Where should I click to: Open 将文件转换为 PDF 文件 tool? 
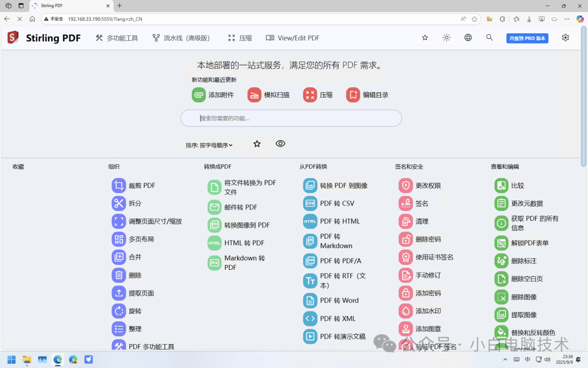pyautogui.click(x=242, y=187)
